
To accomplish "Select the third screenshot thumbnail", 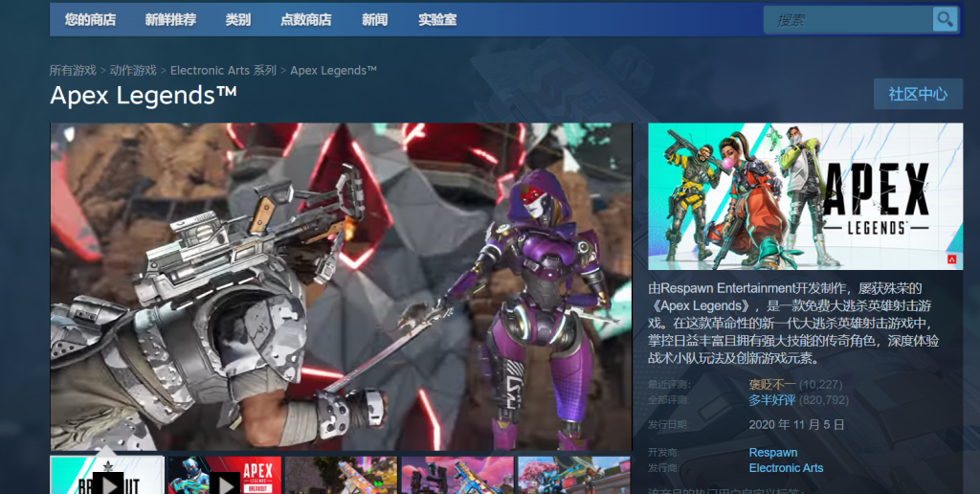I will (x=342, y=476).
